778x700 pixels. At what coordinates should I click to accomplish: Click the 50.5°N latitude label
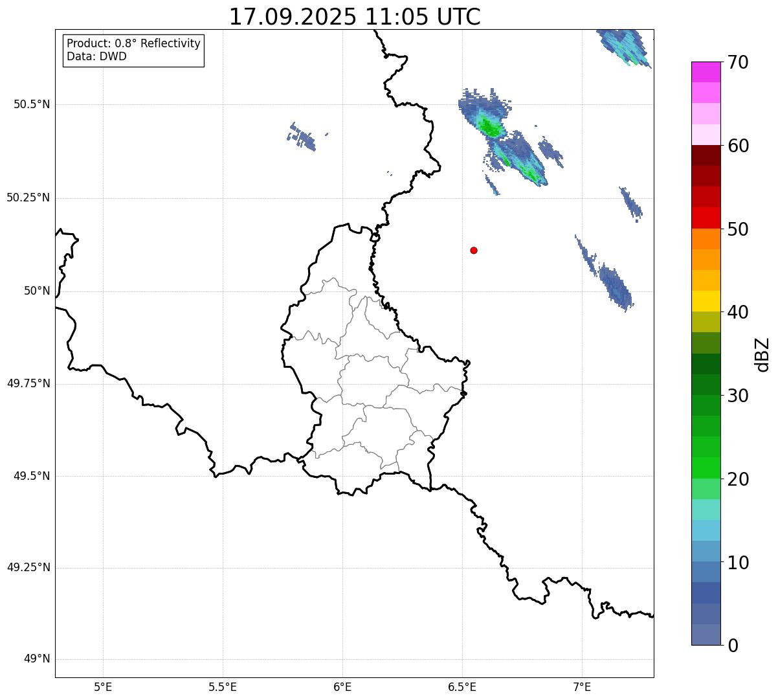pos(32,104)
